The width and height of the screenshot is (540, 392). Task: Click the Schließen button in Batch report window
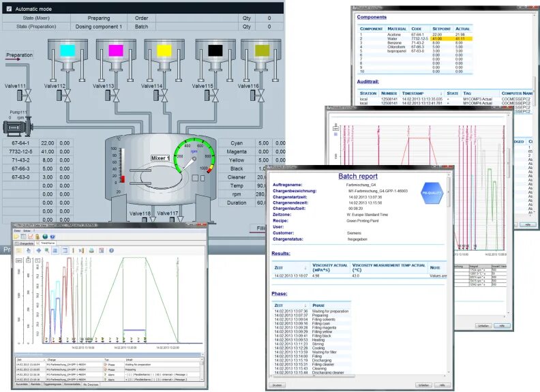423,385
